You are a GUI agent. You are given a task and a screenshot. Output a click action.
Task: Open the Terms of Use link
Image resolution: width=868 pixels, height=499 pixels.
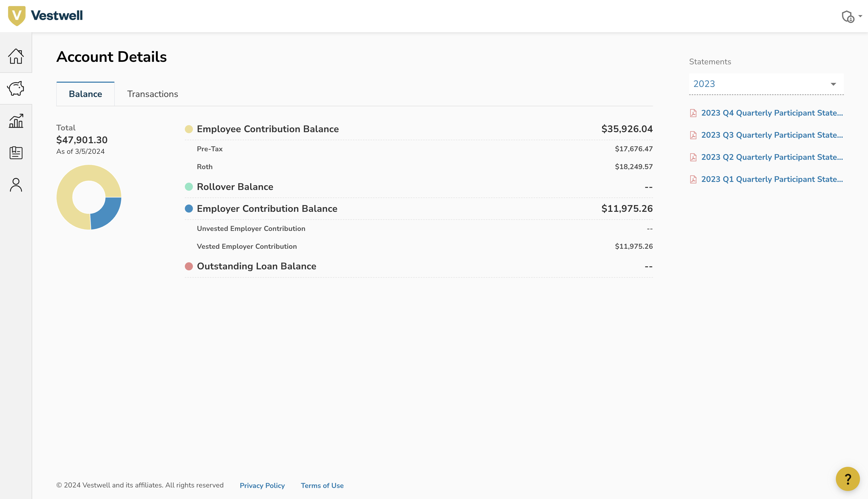[322, 485]
